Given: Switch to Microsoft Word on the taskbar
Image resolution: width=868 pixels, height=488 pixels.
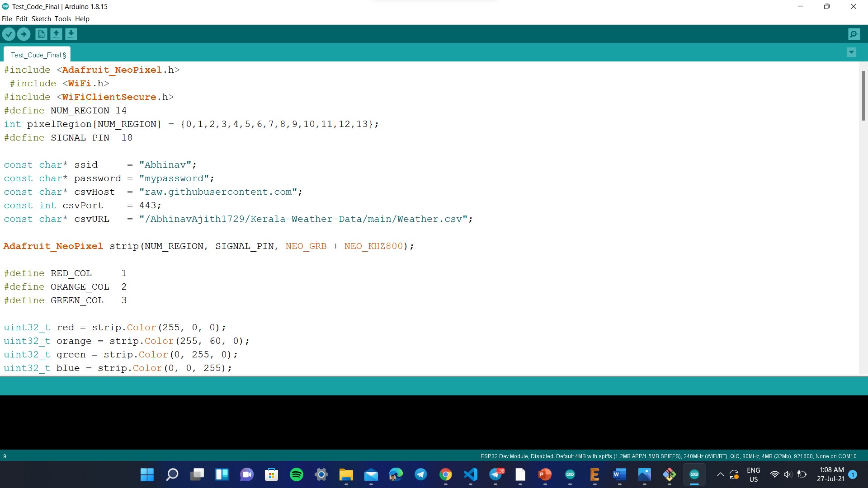Looking at the screenshot, I should (x=619, y=474).
